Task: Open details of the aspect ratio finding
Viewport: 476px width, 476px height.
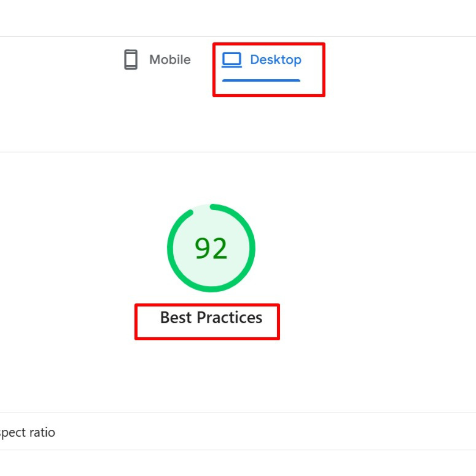Action: pyautogui.click(x=27, y=432)
